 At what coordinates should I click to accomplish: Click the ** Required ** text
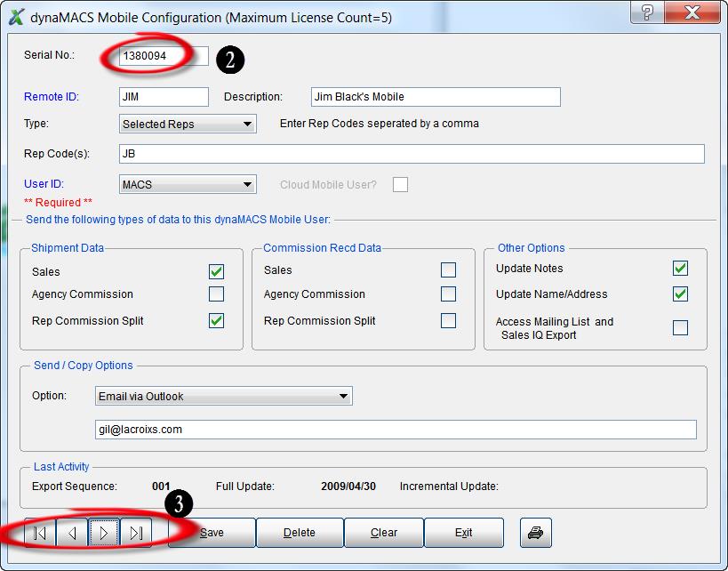point(58,203)
